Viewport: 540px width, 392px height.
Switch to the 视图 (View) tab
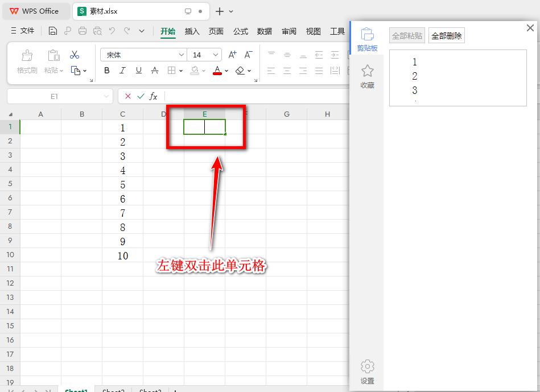point(313,31)
